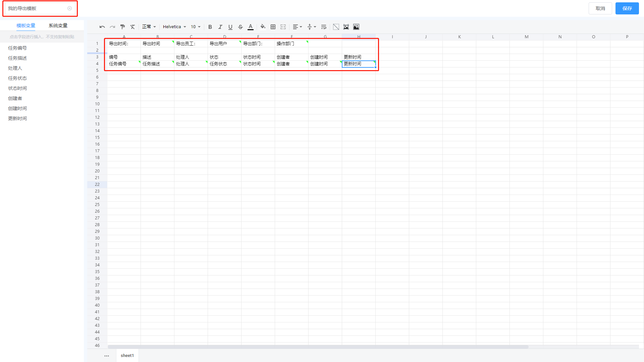Viewport: 644px width, 362px height.
Task: Select cell 任务状态 in row 4
Action: (x=225, y=64)
